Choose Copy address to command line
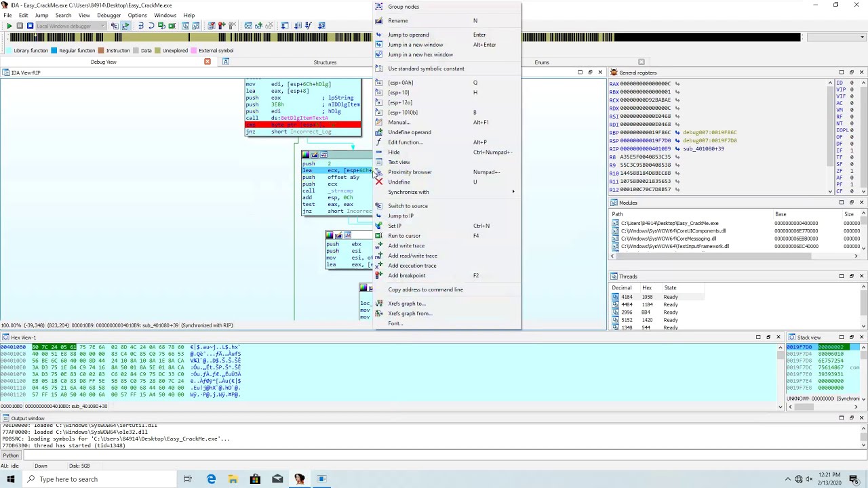Viewport: 868px width, 488px height. pos(448,289)
